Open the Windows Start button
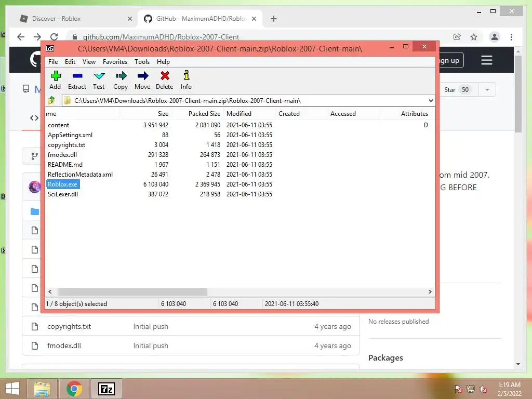 click(12, 389)
